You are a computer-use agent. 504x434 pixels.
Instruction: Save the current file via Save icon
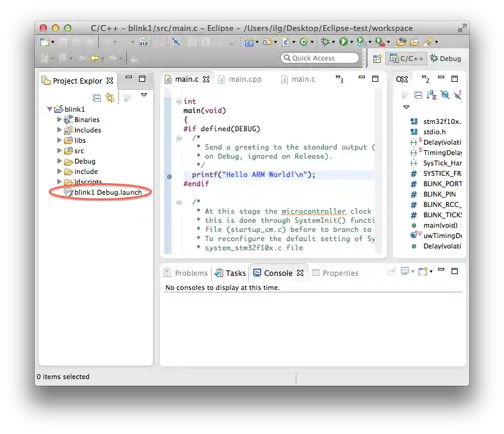pyautogui.click(x=62, y=41)
